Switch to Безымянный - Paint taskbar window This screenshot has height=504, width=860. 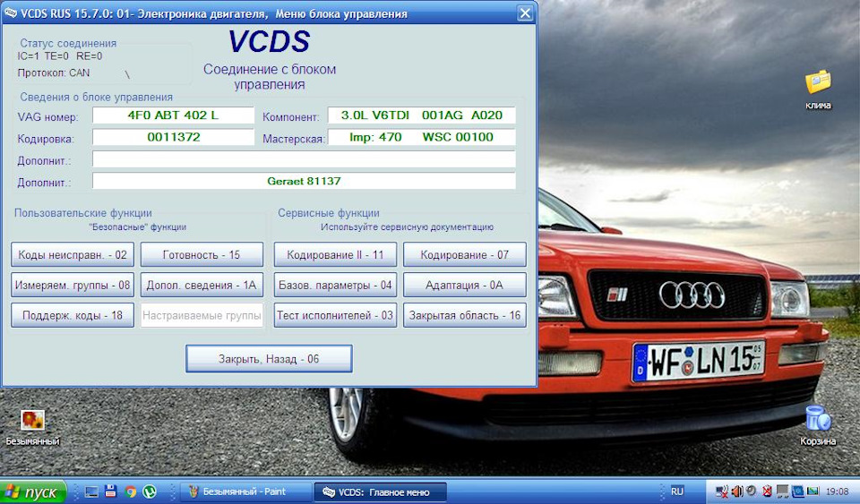click(244, 492)
